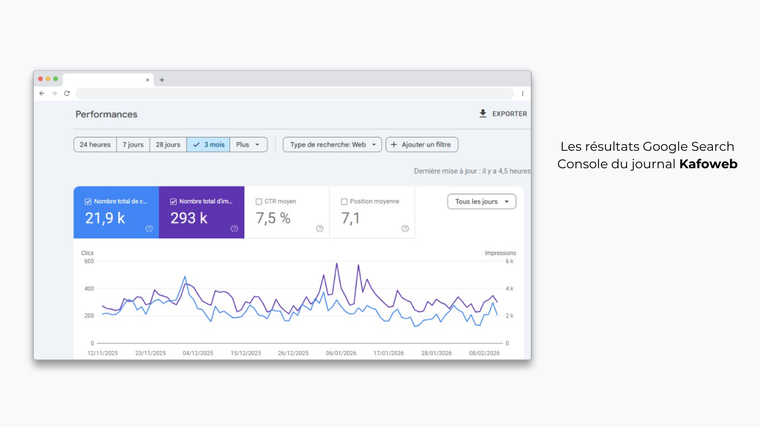Image resolution: width=760 pixels, height=427 pixels.
Task: Uncheck the total clicks metric checkbox
Action: tap(88, 201)
